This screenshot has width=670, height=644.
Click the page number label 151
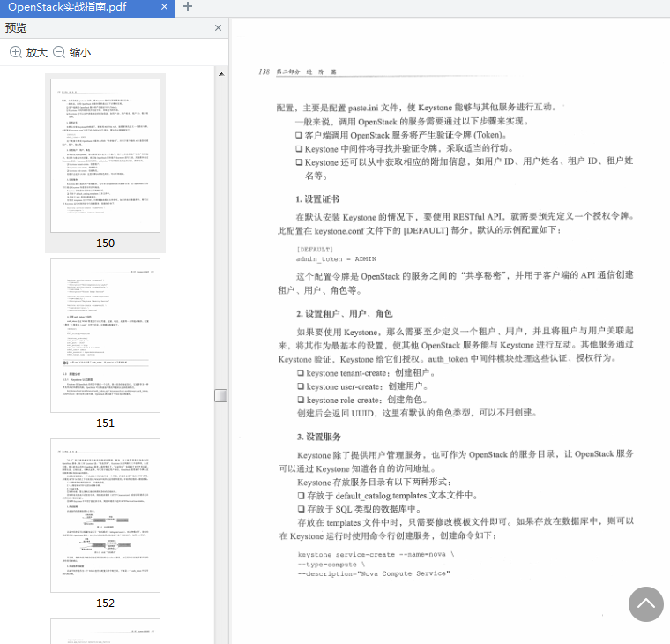(x=105, y=423)
